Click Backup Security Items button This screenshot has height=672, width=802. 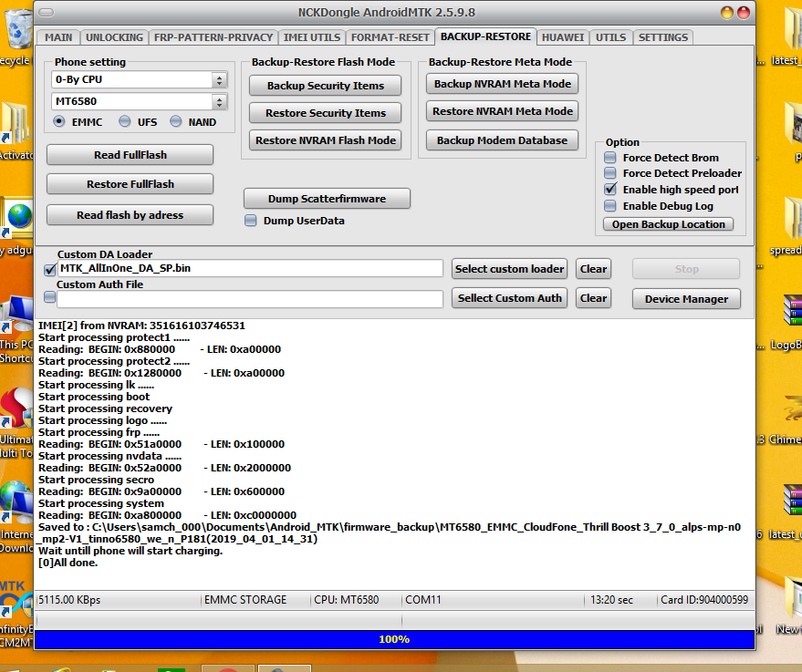point(326,86)
